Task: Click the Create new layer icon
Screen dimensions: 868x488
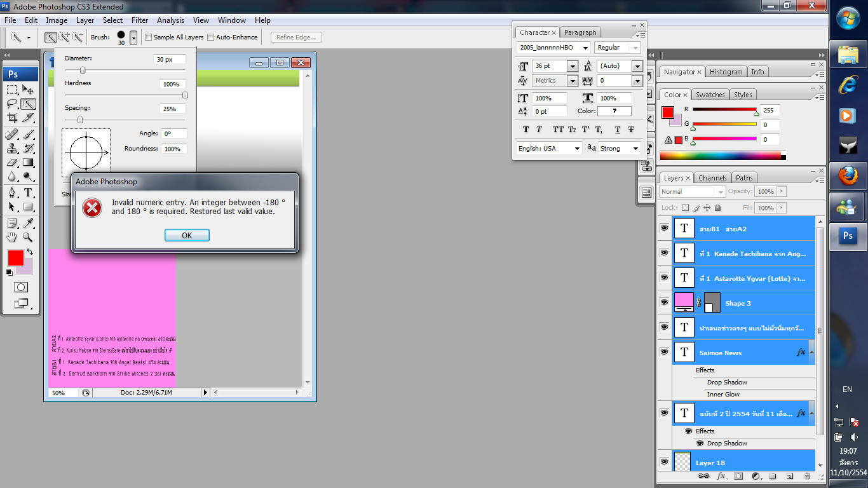Action: click(790, 476)
